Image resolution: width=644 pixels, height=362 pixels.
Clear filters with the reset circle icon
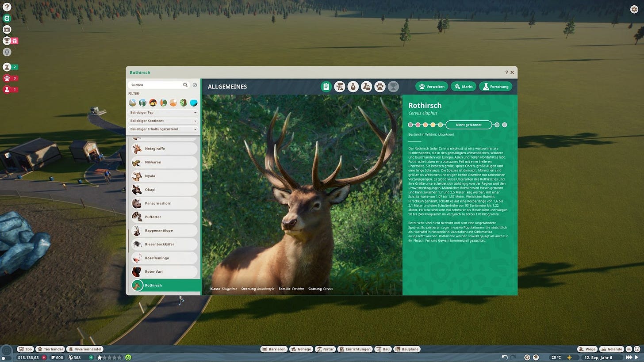coord(195,85)
